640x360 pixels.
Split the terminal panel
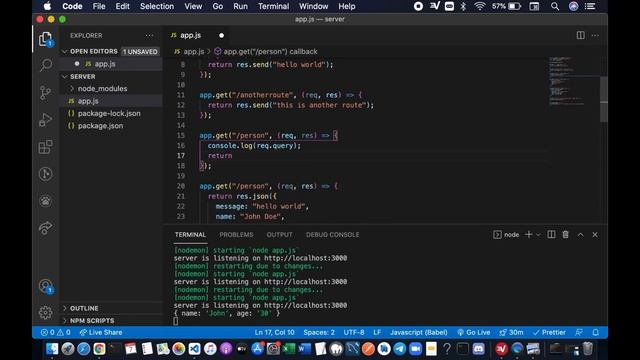pos(551,234)
